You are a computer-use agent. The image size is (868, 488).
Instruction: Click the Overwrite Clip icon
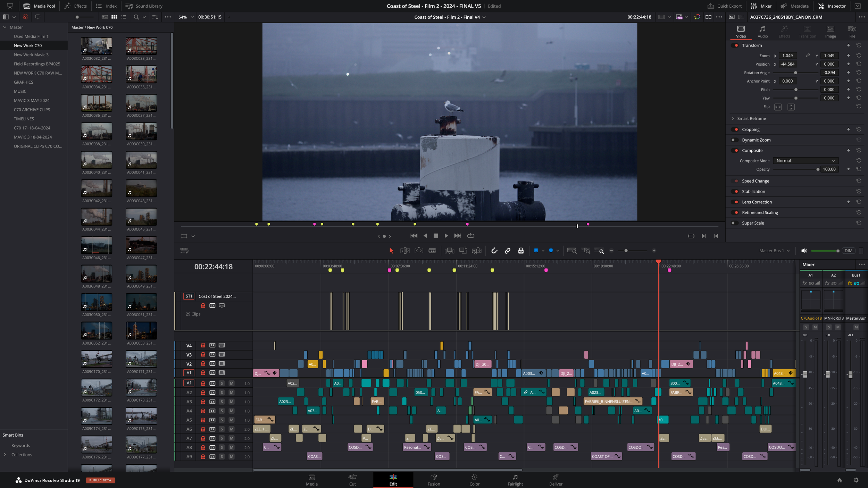point(463,251)
